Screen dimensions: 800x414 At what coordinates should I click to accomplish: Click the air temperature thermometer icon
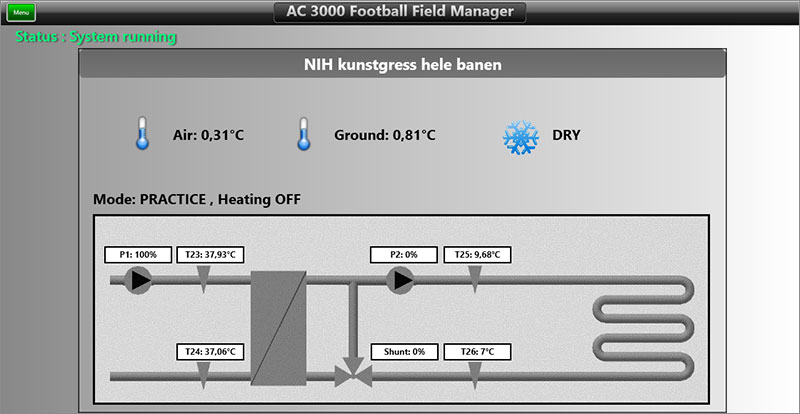pos(142,133)
